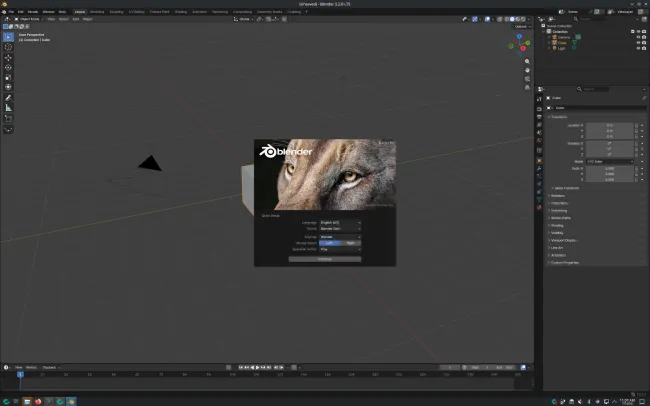The height and width of the screenshot is (406, 650).
Task: Disable Cube in renders via camera icon
Action: (x=644, y=43)
